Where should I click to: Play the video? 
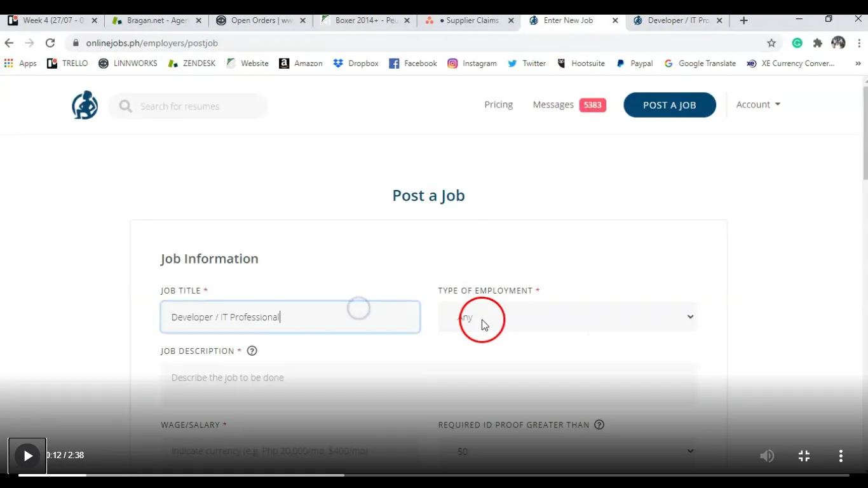27,456
